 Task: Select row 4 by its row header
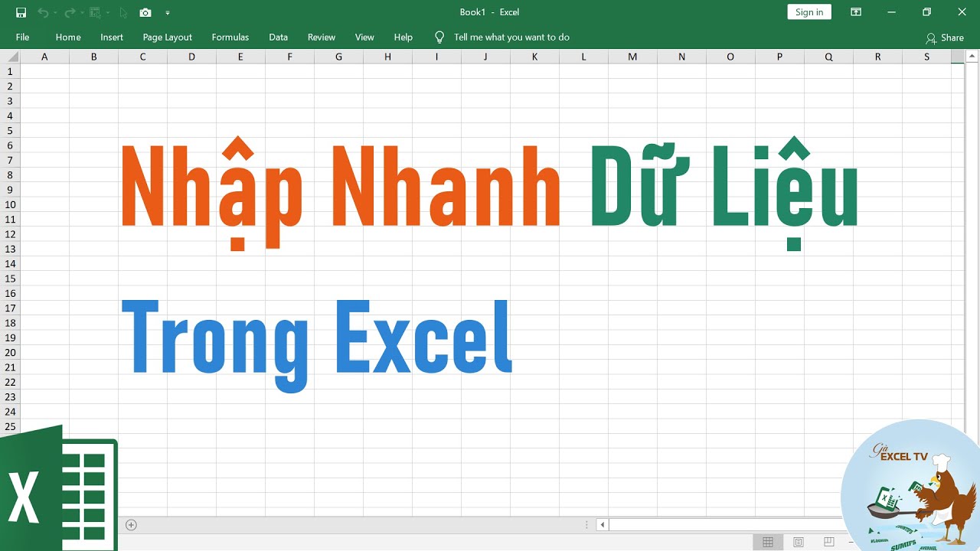pyautogui.click(x=10, y=116)
